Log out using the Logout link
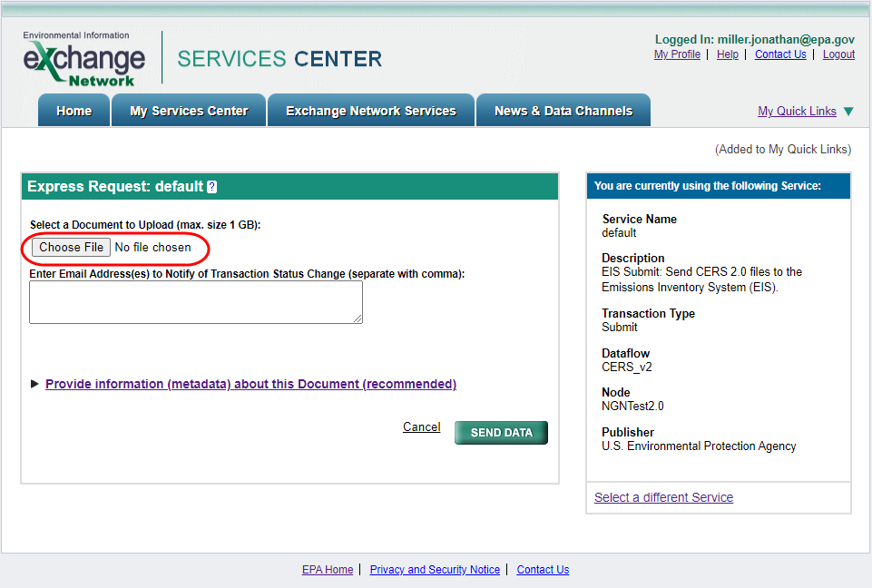The image size is (872, 588). (838, 54)
